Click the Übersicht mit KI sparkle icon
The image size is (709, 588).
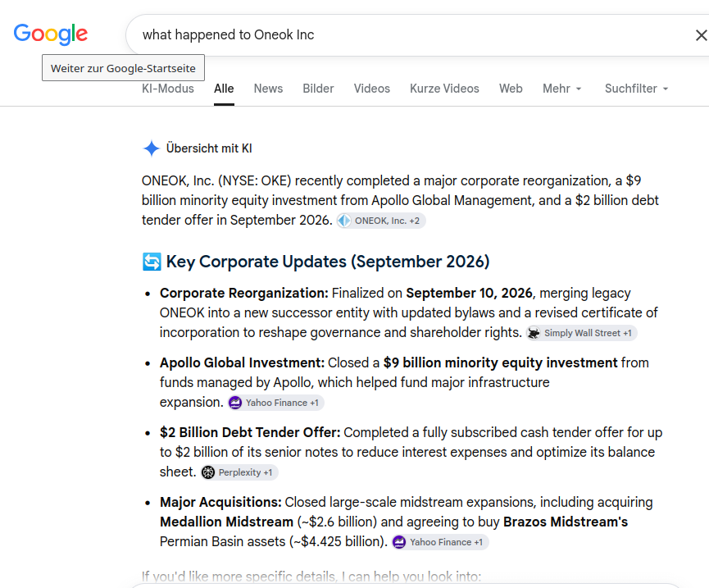coord(152,148)
